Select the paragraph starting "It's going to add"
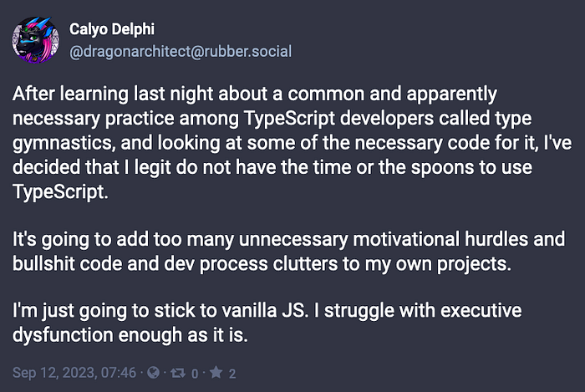 coord(288,252)
